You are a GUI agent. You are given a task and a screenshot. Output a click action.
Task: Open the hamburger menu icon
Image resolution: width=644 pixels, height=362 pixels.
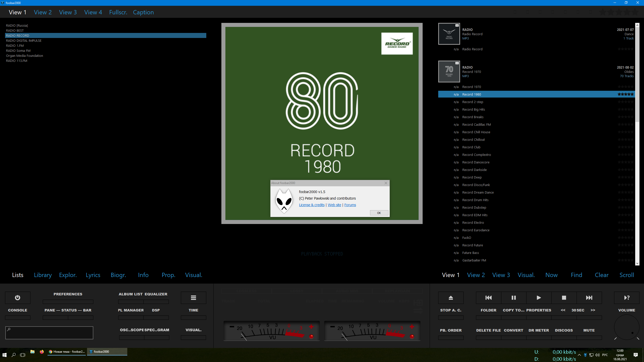[x=193, y=298]
